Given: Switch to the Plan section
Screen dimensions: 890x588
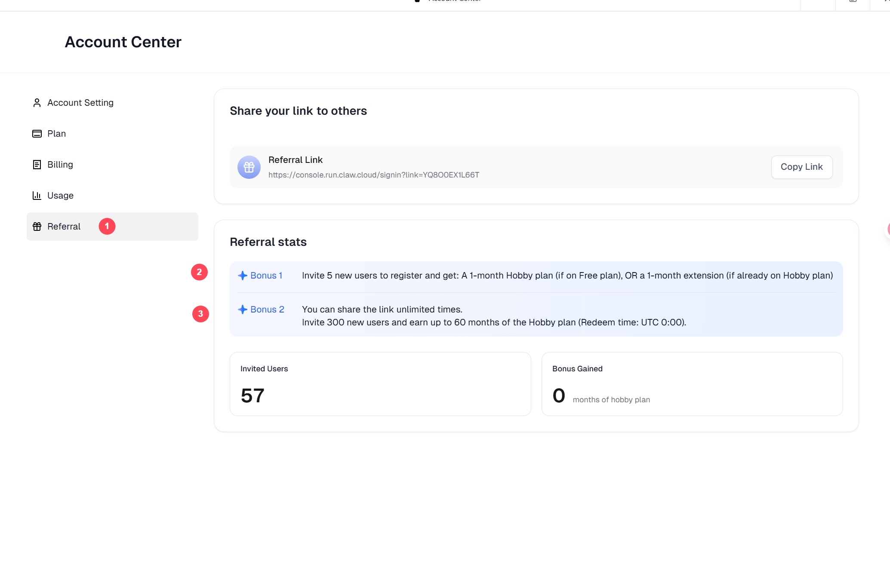Looking at the screenshot, I should [x=56, y=134].
